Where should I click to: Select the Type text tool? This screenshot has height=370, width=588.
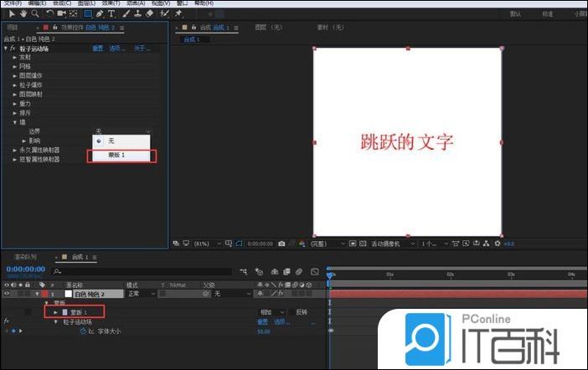(111, 13)
